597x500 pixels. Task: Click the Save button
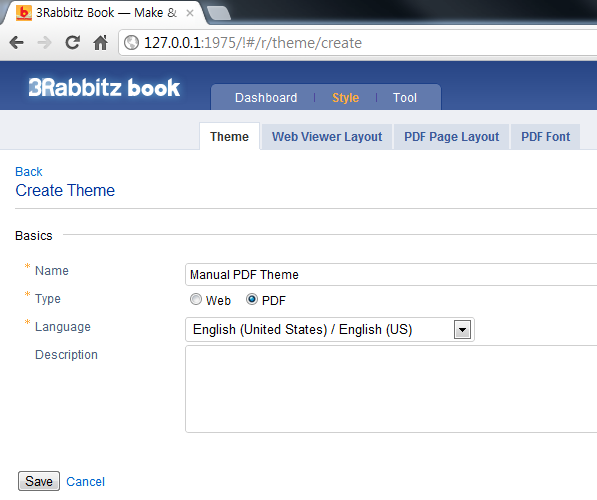point(39,481)
